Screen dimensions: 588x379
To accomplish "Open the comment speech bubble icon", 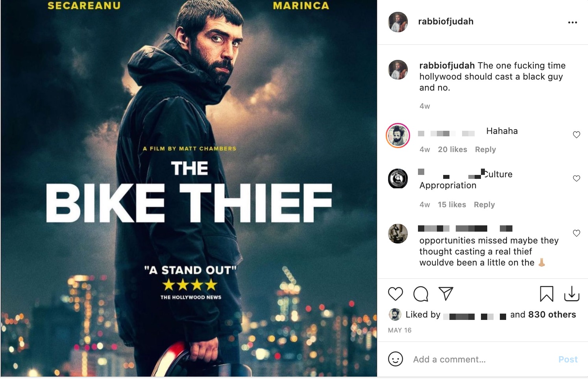I will point(421,294).
